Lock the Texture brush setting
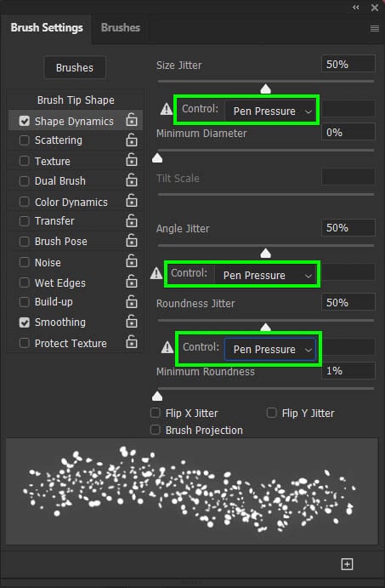Image resolution: width=385 pixels, height=588 pixels. tap(132, 160)
